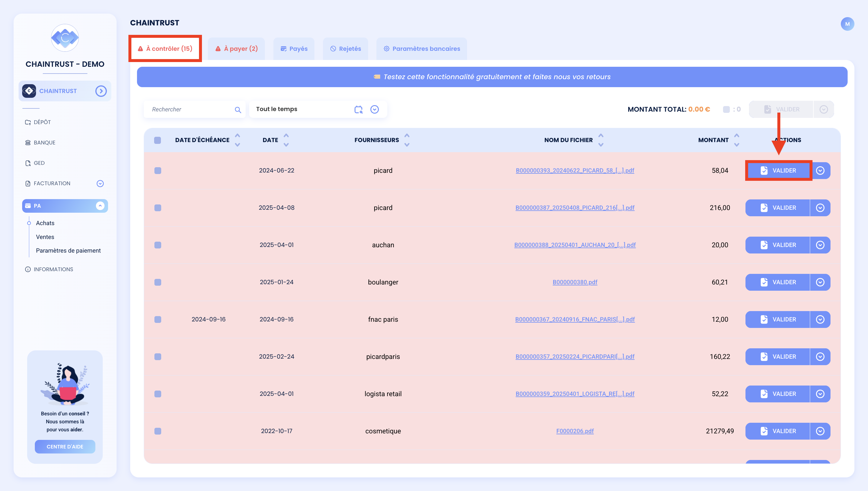Open the B000000388 AUCHAN pdf link
868x491 pixels.
pos(575,245)
